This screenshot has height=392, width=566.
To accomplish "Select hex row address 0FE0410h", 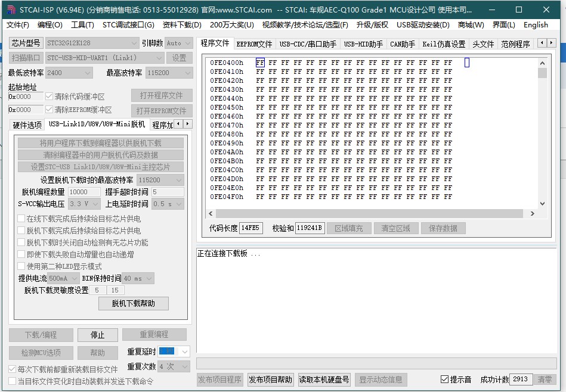I will click(x=227, y=71).
